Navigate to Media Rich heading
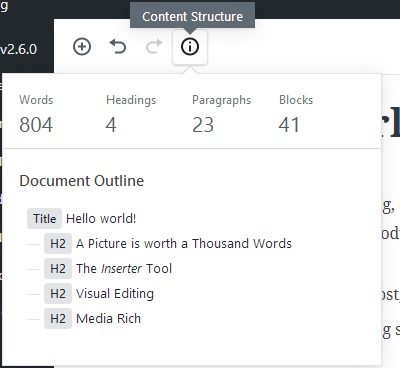This screenshot has width=400, height=368. [108, 319]
